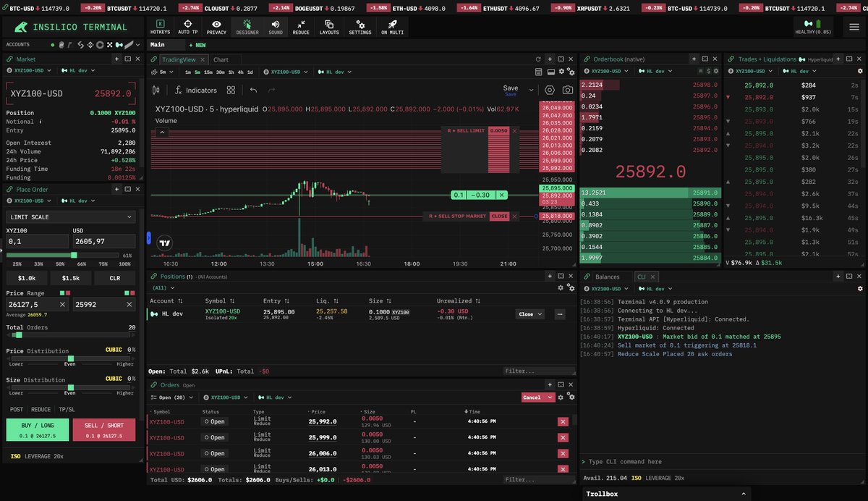Open the Layouts manager
Viewport: 868px width, 501px height.
click(329, 27)
